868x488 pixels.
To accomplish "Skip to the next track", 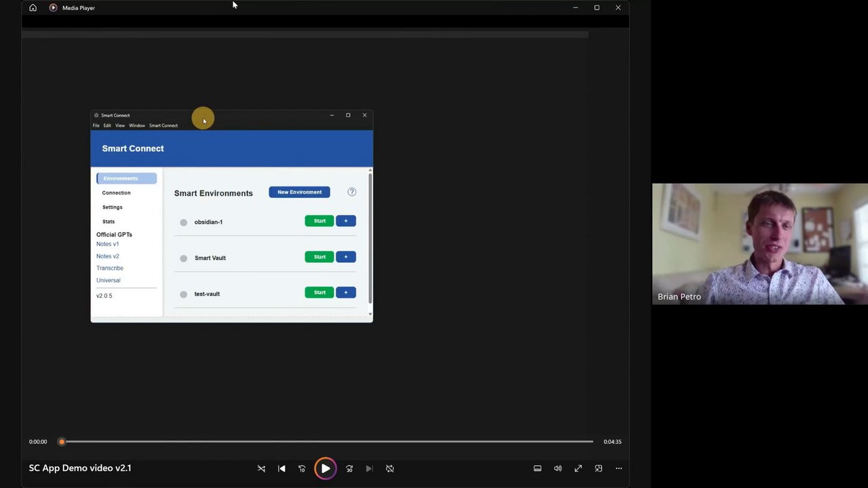I will [x=369, y=468].
